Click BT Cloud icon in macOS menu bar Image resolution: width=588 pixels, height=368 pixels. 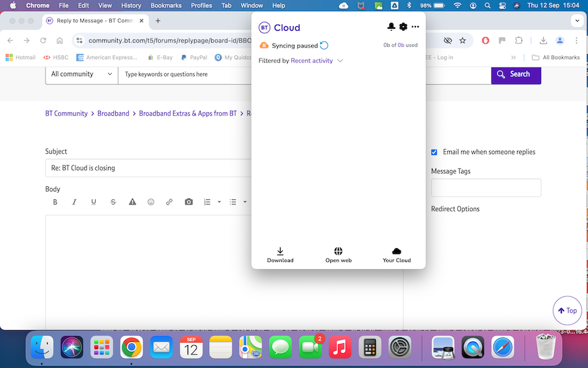344,5
